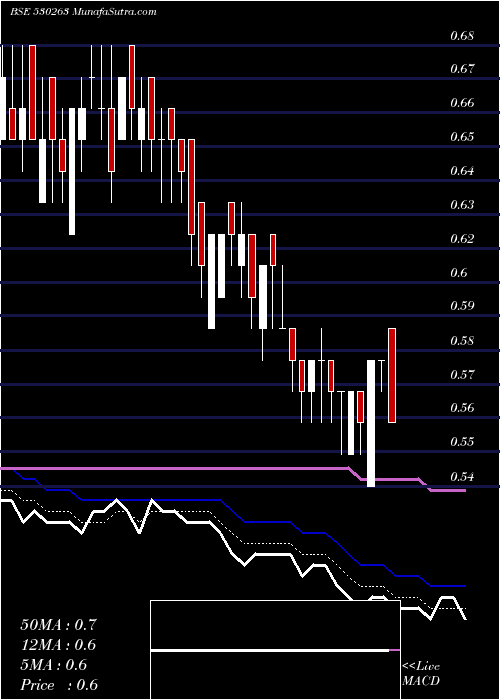
Task: Click the 5MA : 0.6 readout
Action: click(54, 665)
